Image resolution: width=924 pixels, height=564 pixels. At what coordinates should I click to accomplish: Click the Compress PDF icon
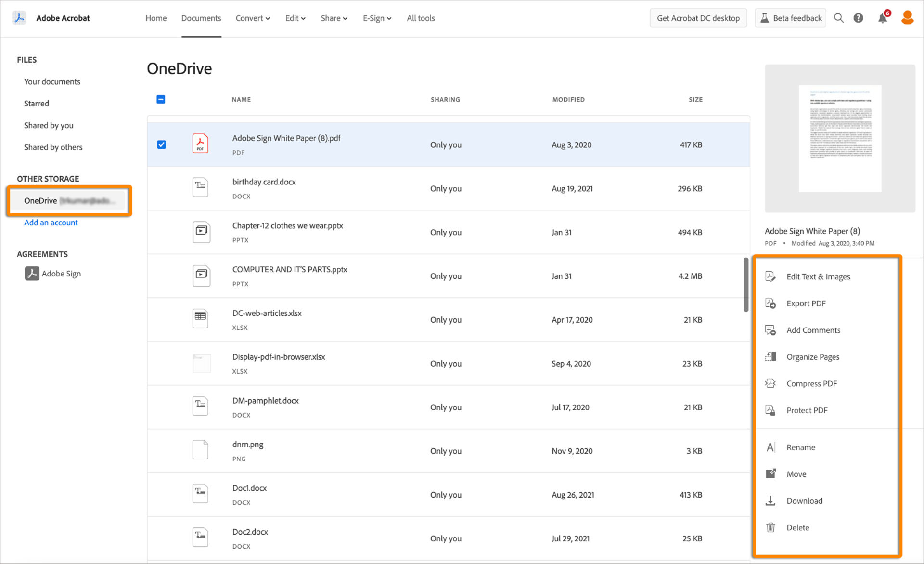(770, 383)
